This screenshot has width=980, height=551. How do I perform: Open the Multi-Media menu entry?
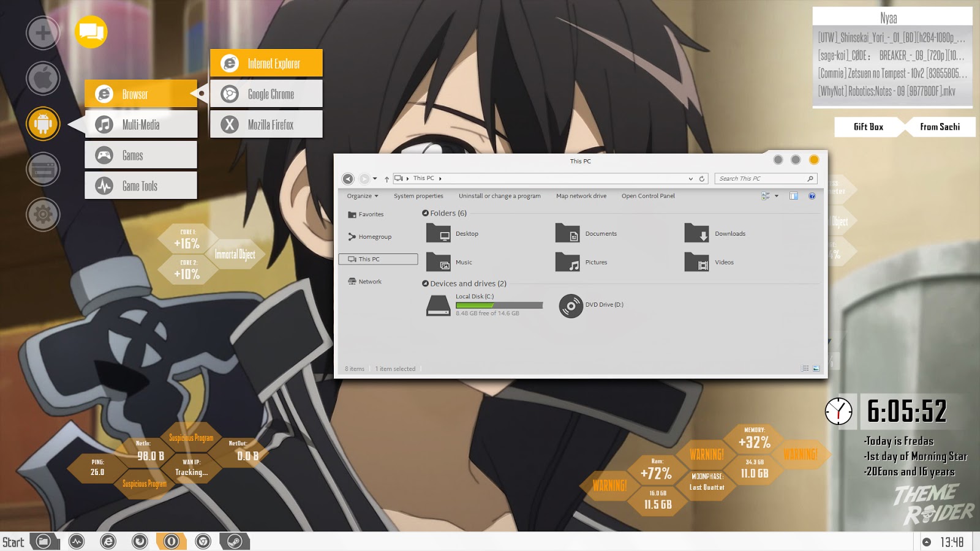coord(140,124)
